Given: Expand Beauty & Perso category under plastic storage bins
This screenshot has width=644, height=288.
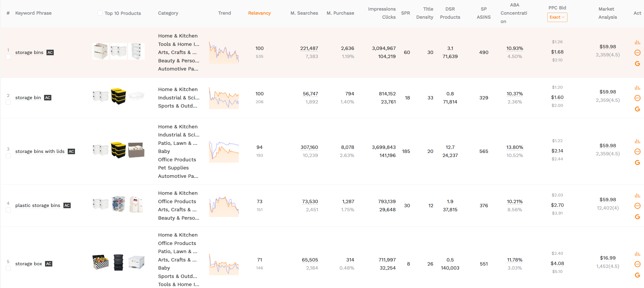Looking at the screenshot, I should point(178,218).
